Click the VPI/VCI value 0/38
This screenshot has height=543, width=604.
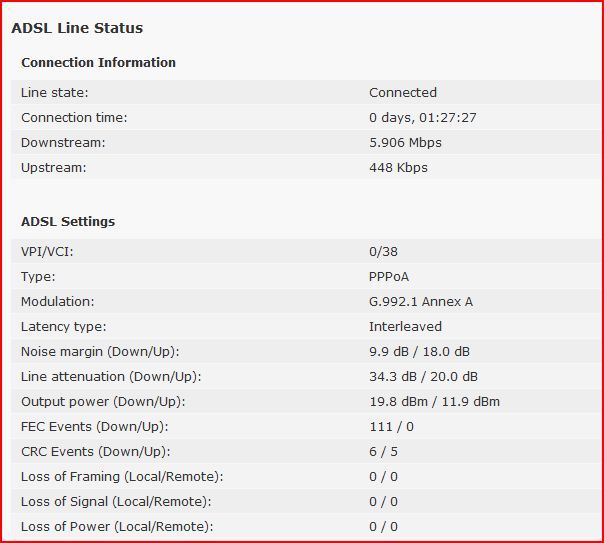(383, 251)
